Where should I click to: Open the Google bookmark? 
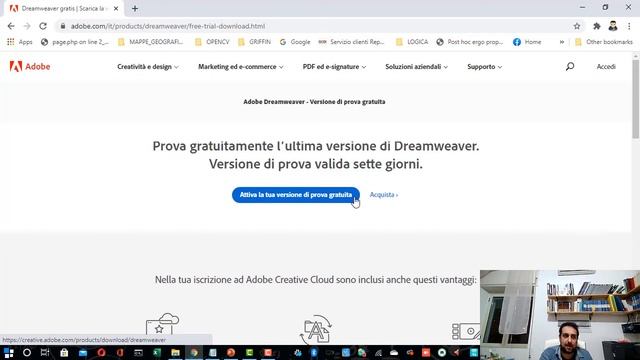pos(295,42)
